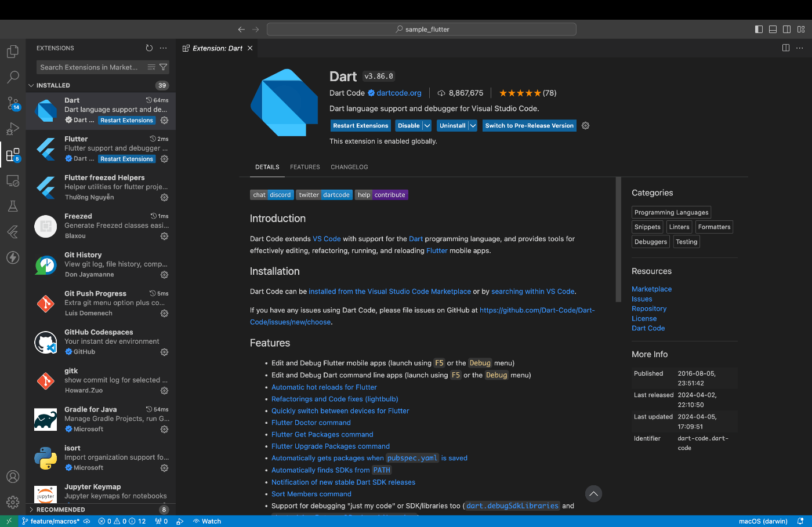Open the Accounts icon
The image size is (812, 527).
[13, 477]
